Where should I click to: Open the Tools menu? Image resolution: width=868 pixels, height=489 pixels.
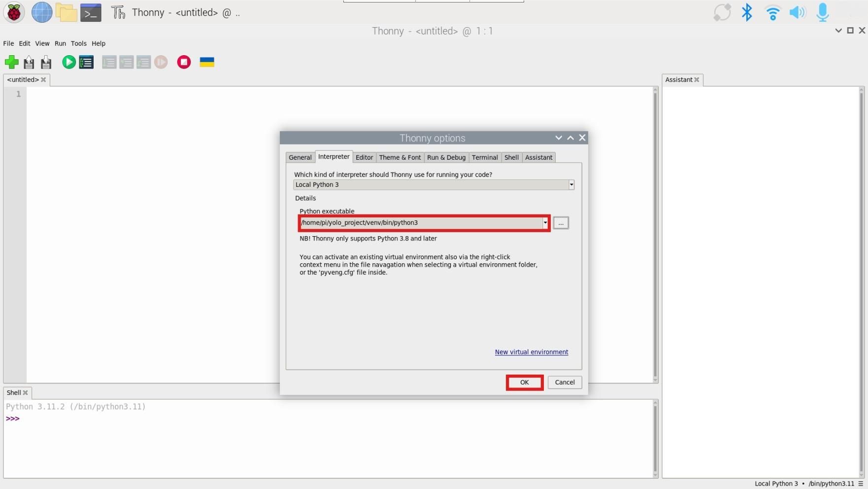(x=78, y=43)
